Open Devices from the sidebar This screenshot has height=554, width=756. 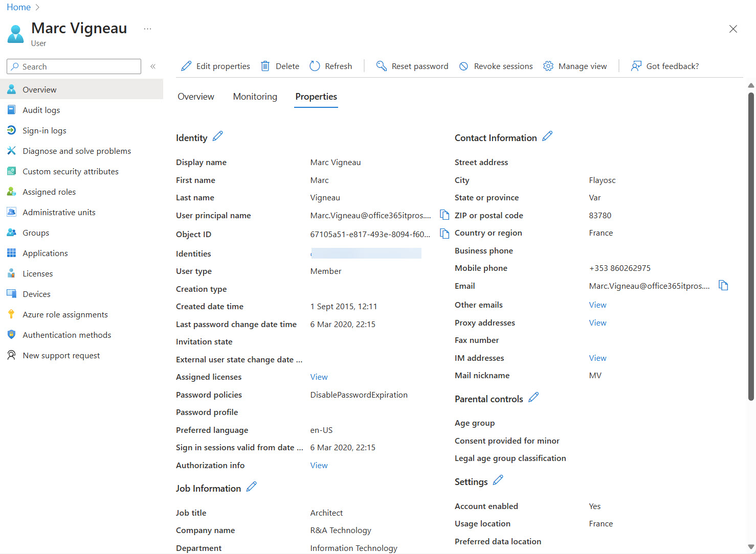click(x=36, y=294)
